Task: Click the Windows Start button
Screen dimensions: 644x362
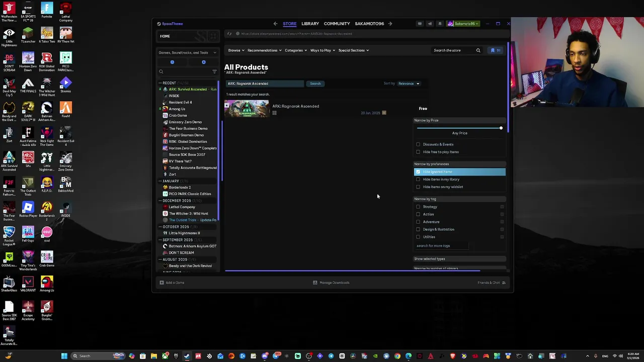Action: tap(64, 356)
